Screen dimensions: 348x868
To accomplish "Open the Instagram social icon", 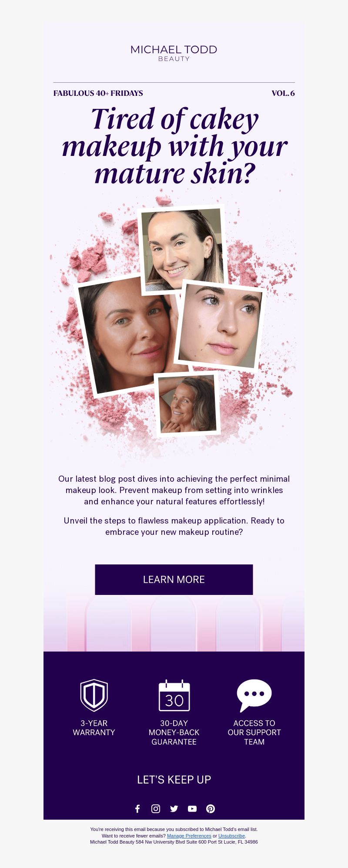I will [x=156, y=809].
